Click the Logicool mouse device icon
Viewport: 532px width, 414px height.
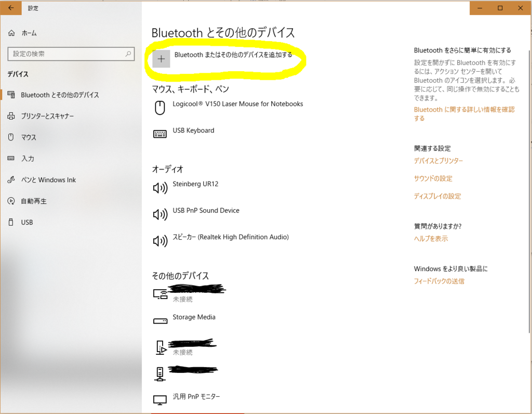[160, 108]
